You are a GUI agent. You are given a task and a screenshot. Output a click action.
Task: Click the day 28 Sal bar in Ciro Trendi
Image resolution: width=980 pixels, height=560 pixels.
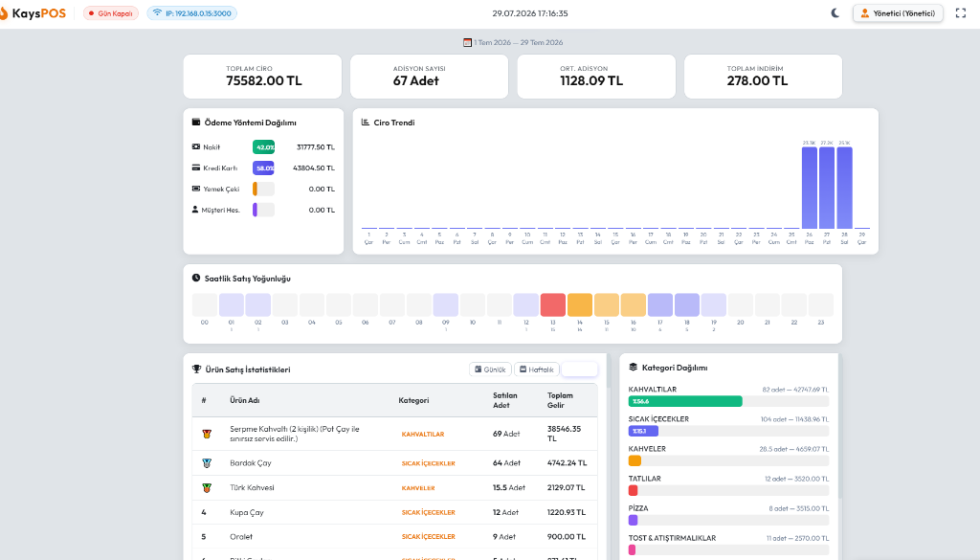(x=844, y=188)
